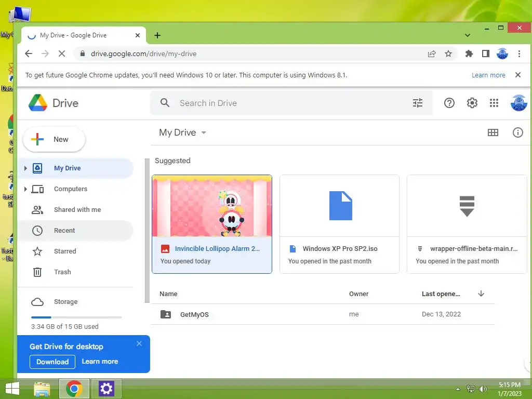Click the Chrome taskbar icon
The height and width of the screenshot is (399, 532).
click(x=74, y=389)
